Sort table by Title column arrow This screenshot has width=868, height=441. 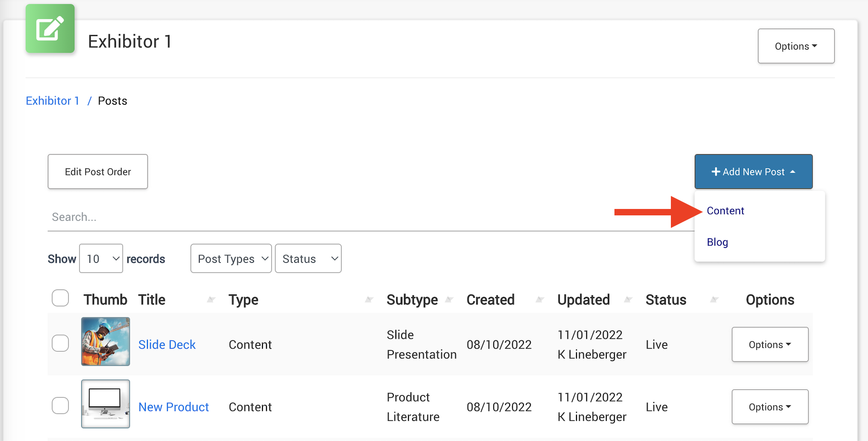coord(211,300)
